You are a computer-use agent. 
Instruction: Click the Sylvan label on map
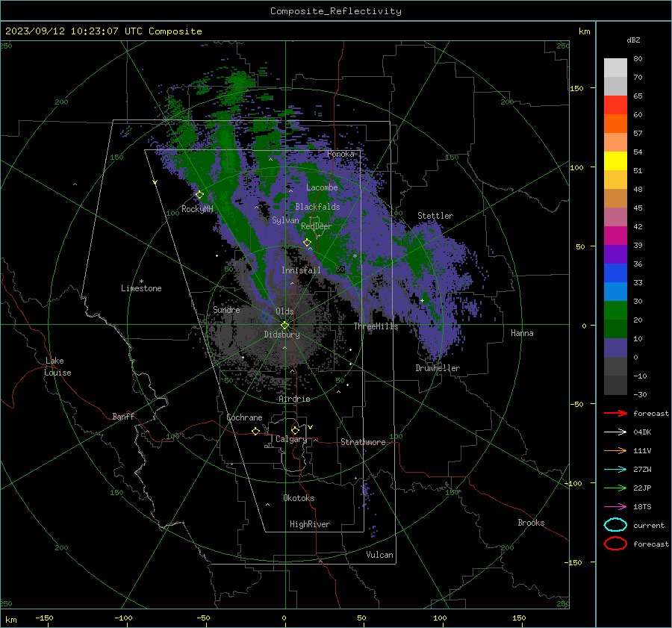click(x=285, y=220)
